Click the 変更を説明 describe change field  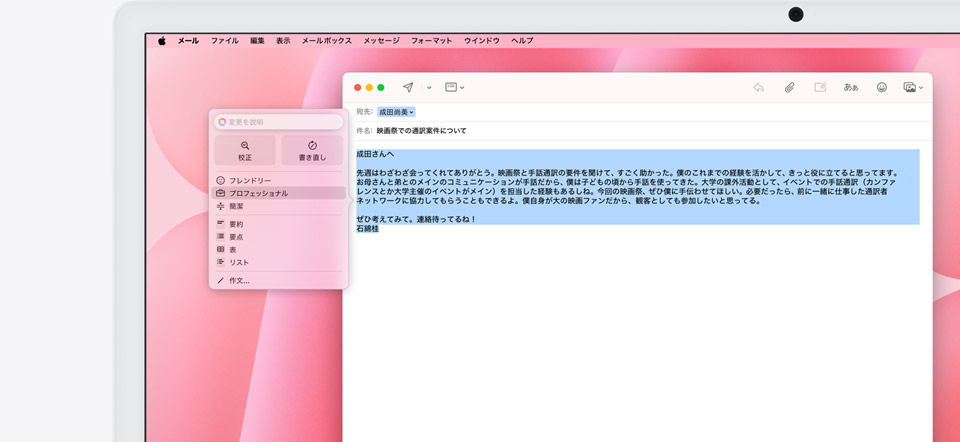[279, 122]
